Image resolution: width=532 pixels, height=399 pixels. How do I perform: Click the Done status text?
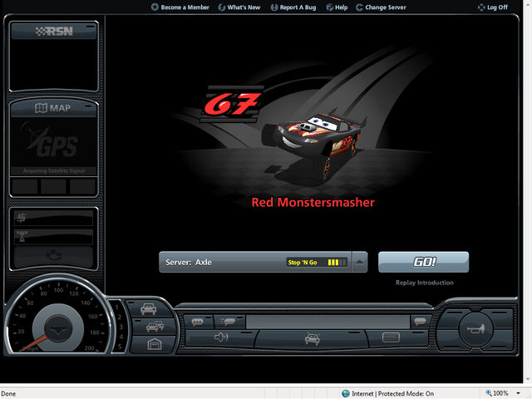click(x=8, y=393)
